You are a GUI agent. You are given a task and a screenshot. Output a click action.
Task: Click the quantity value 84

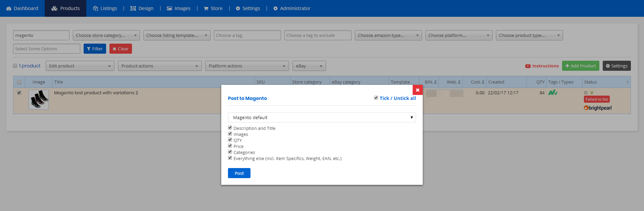click(542, 93)
